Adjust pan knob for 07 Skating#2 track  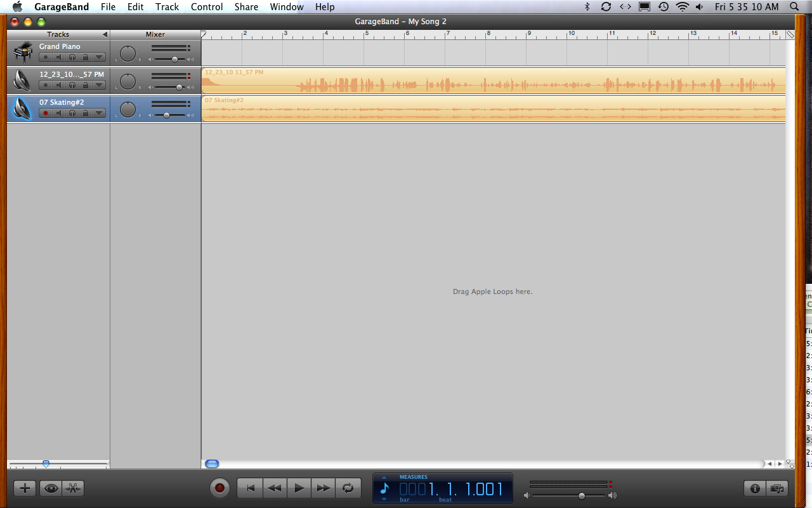[128, 109]
